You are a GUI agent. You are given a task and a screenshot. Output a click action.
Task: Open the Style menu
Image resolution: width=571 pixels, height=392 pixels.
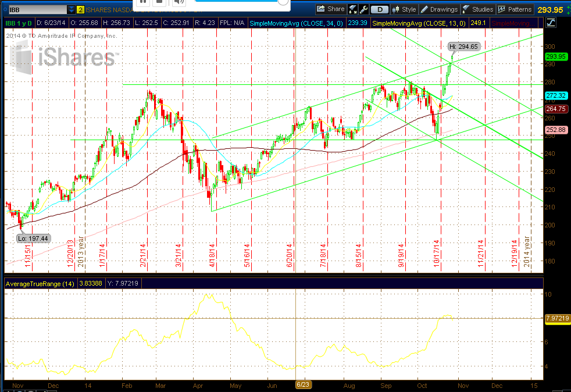(x=404, y=9)
